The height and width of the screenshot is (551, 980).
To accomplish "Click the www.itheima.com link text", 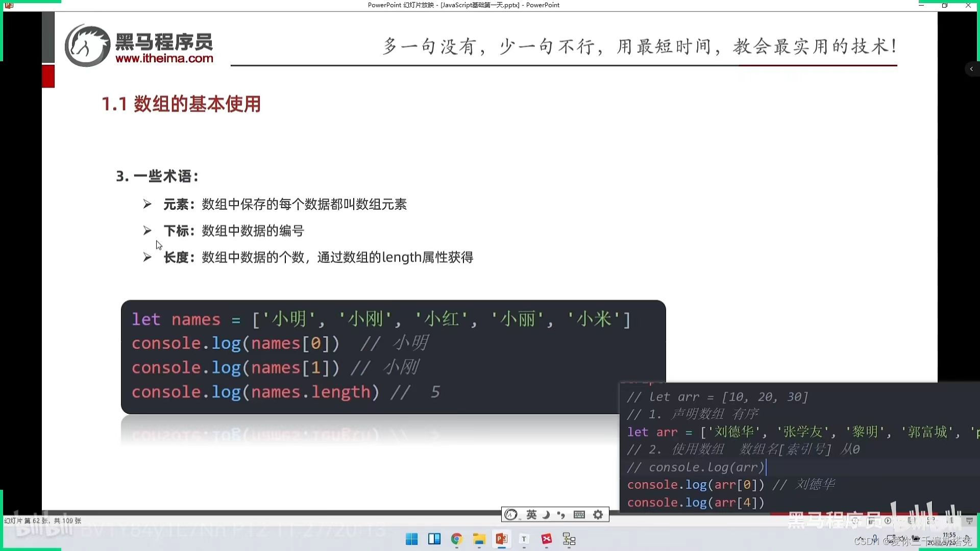I will tap(164, 59).
